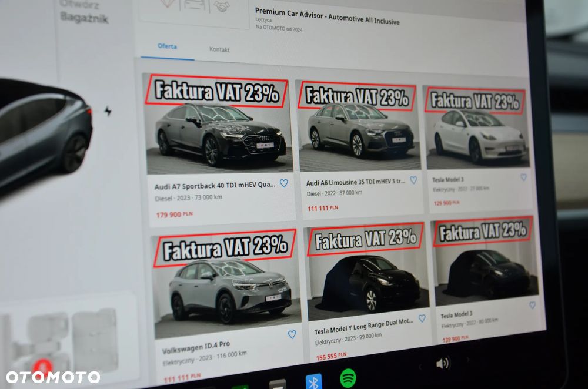Viewport: 588px width, 389px height.
Task: Click the 155 555 PLN price
Action: tap(331, 357)
